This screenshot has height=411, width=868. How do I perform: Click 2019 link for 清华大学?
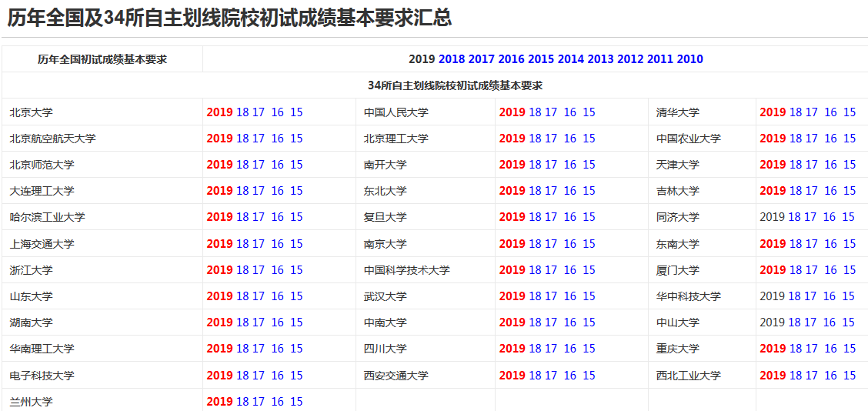point(773,112)
